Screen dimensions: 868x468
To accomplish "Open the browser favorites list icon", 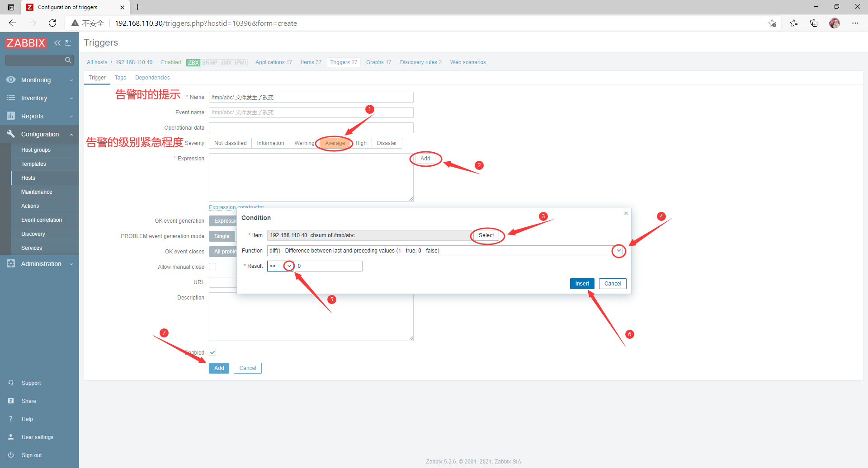I will [x=794, y=23].
